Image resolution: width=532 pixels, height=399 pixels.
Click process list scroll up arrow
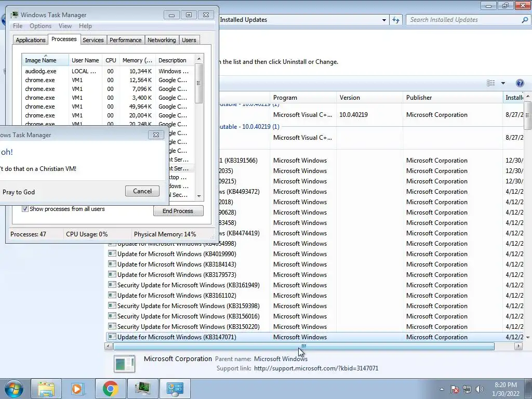199,59
